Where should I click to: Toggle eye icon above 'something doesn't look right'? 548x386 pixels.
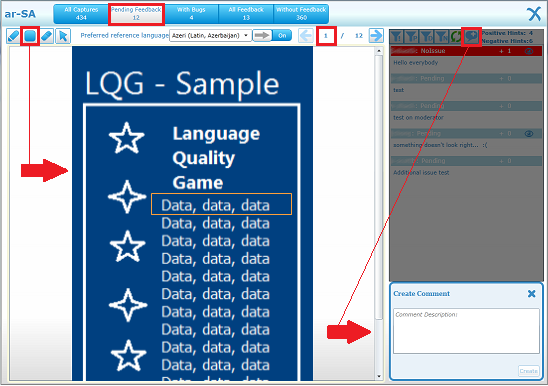point(529,134)
